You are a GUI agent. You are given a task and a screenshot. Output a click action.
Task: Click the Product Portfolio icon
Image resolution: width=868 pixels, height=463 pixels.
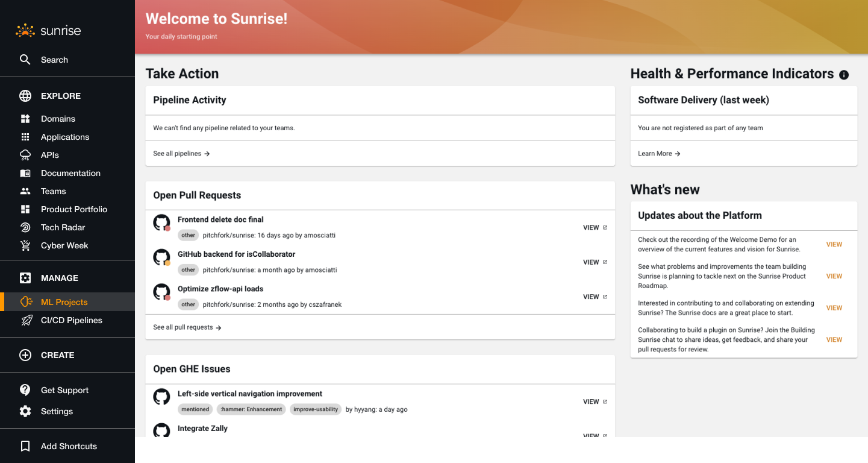tap(25, 209)
